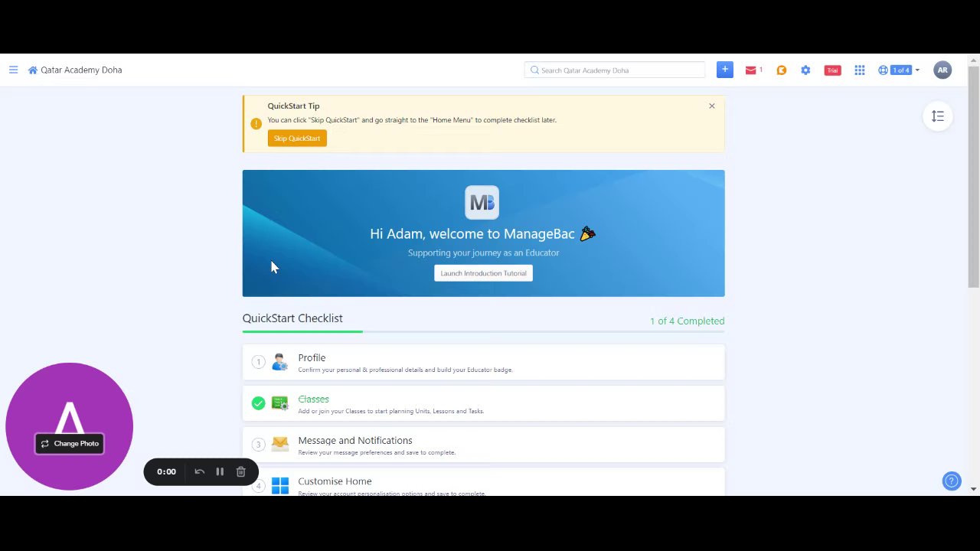Click the 'Supporting your journey as an Educator' text
This screenshot has height=551, width=980.
484,253
